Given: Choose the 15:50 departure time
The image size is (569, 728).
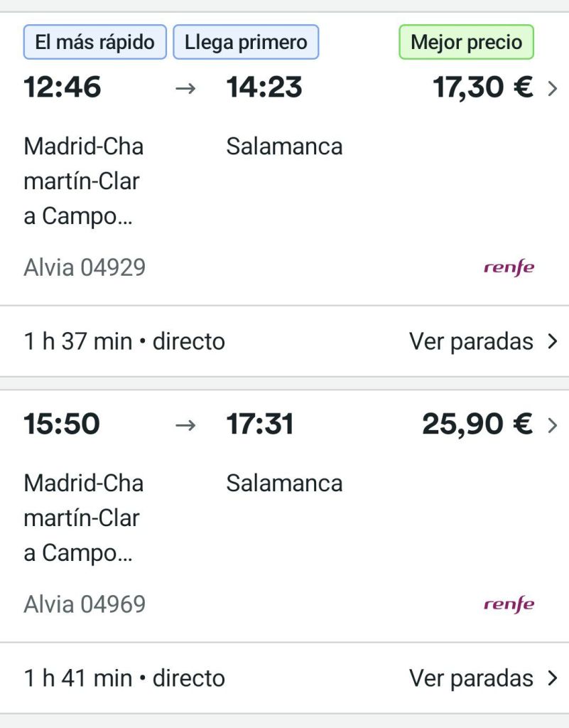Looking at the screenshot, I should point(62,424).
